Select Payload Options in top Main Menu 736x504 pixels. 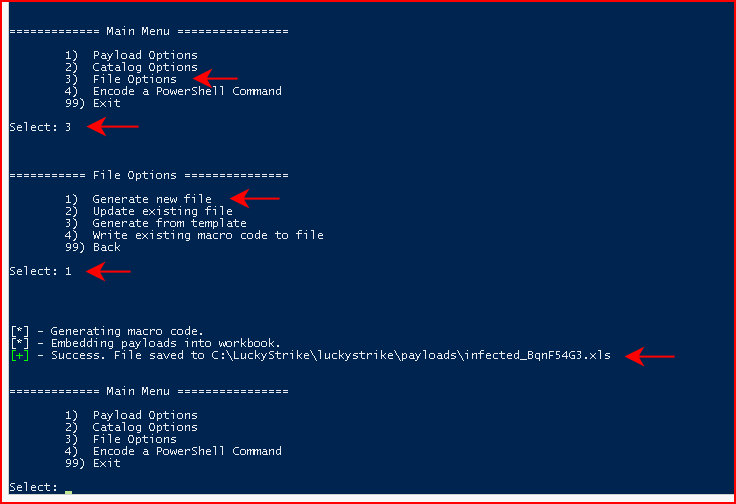coord(145,55)
